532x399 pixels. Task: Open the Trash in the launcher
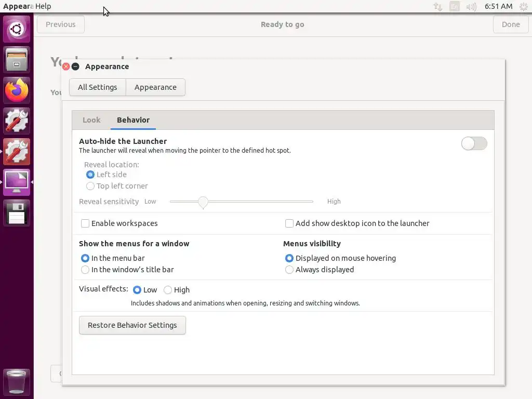tap(17, 382)
